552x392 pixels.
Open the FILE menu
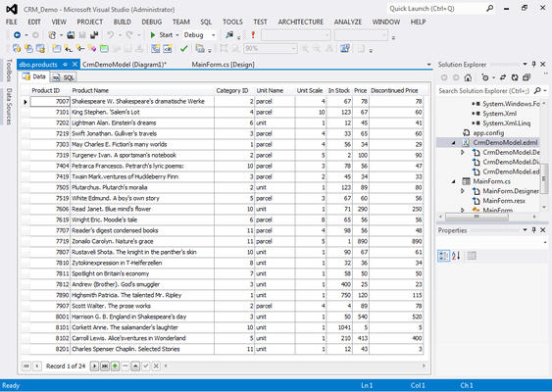point(12,22)
